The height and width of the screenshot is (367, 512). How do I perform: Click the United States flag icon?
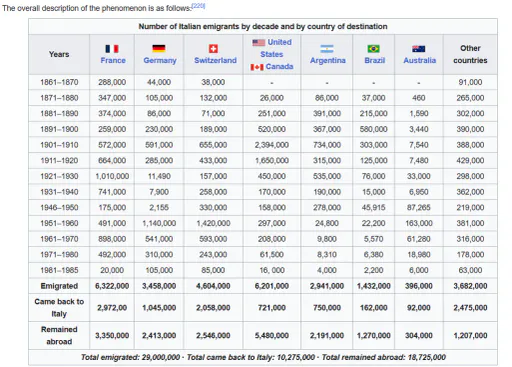click(258, 42)
